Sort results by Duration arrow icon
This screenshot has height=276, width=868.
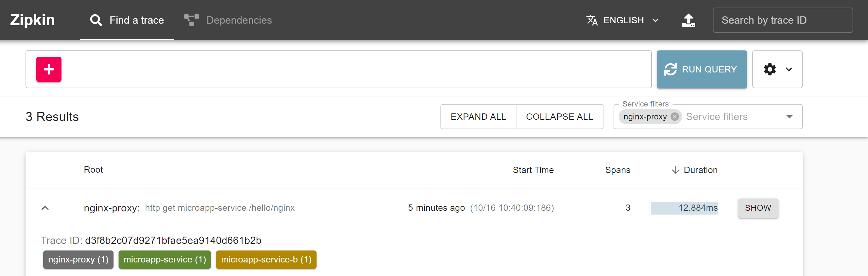pos(675,170)
